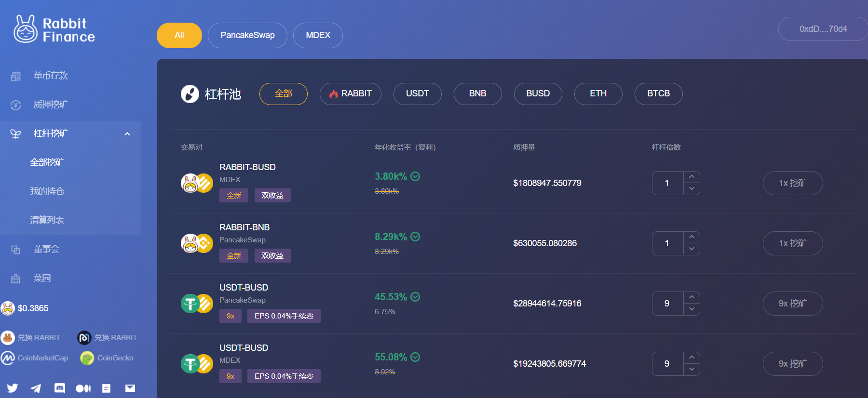Filter pools by RABBIT token
This screenshot has height=398, width=868.
[351, 94]
